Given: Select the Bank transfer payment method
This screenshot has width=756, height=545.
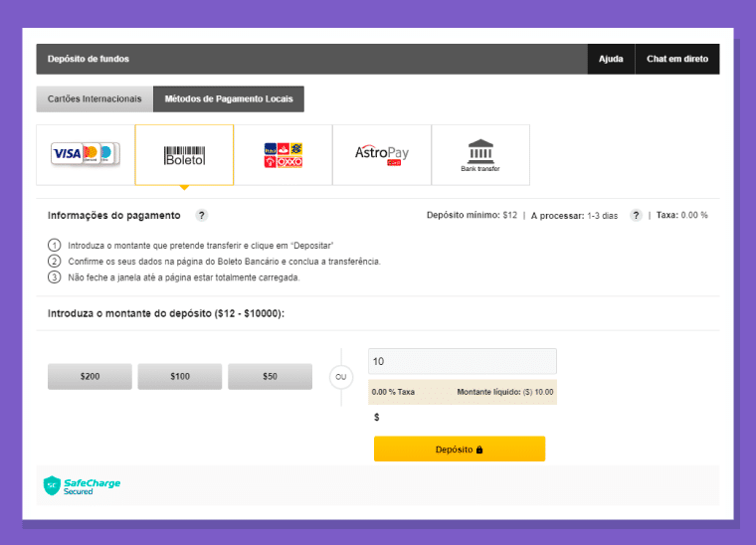Looking at the screenshot, I should pos(480,155).
